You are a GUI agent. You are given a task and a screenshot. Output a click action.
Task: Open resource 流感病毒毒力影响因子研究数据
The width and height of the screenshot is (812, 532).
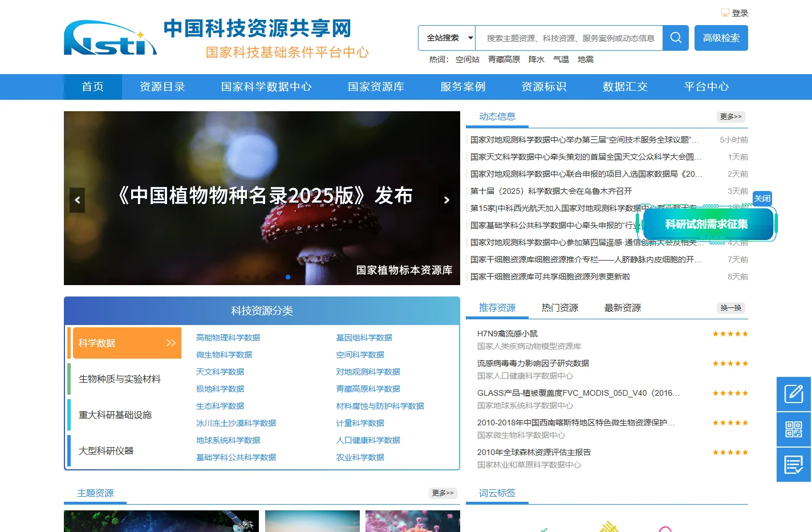click(x=533, y=363)
